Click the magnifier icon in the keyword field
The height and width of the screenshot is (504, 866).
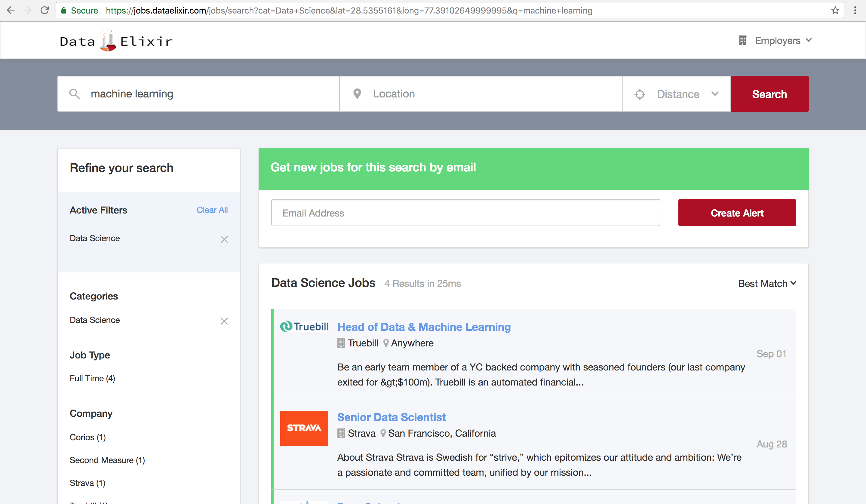click(74, 94)
